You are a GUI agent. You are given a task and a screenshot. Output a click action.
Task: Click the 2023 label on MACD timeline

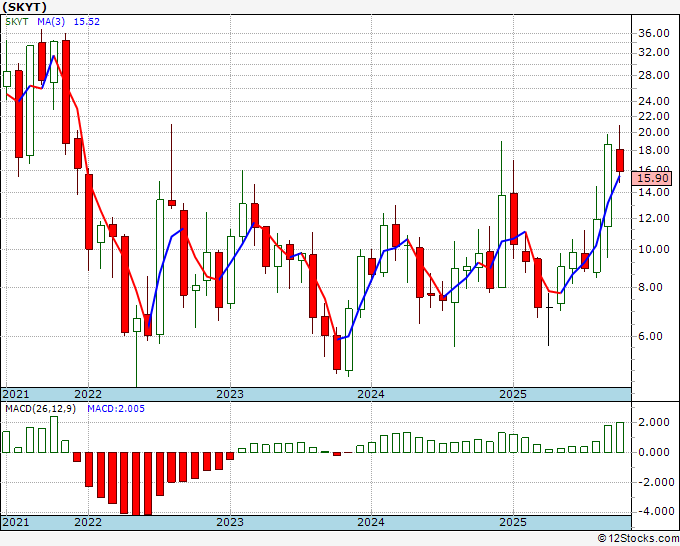tap(230, 522)
